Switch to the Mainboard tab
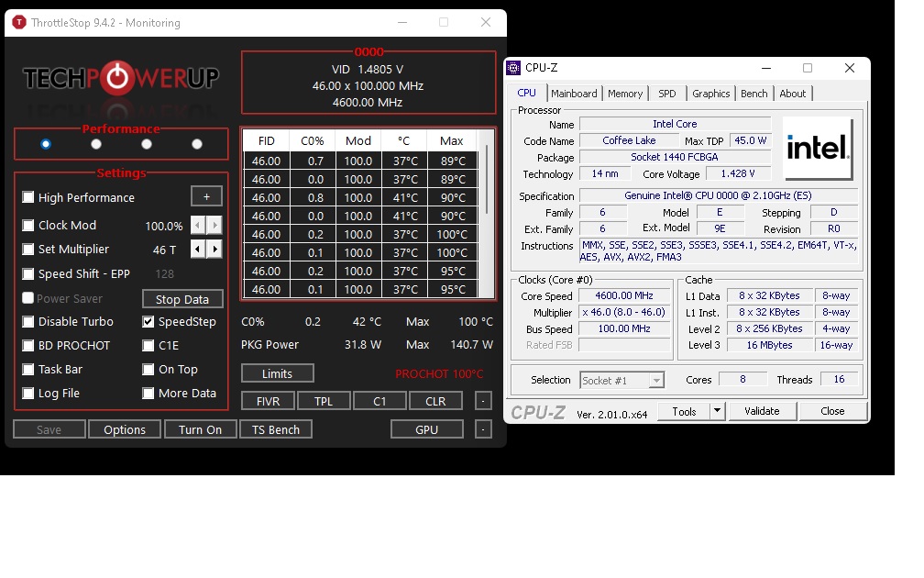 coord(574,94)
